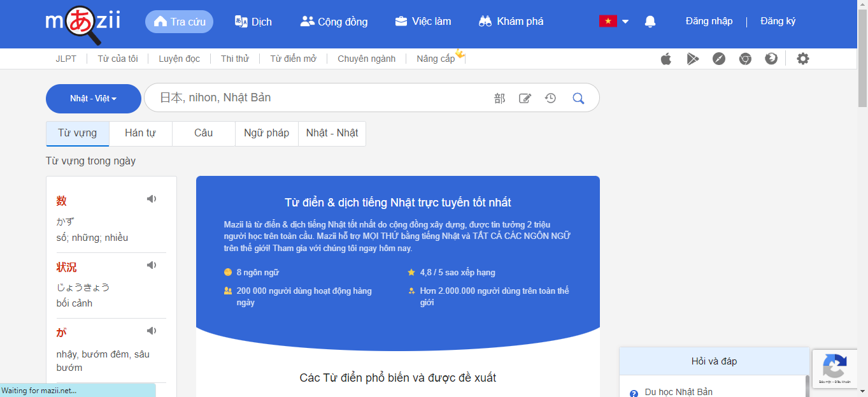868x397 pixels.
Task: Open Từ của tôi my words
Action: point(118,59)
